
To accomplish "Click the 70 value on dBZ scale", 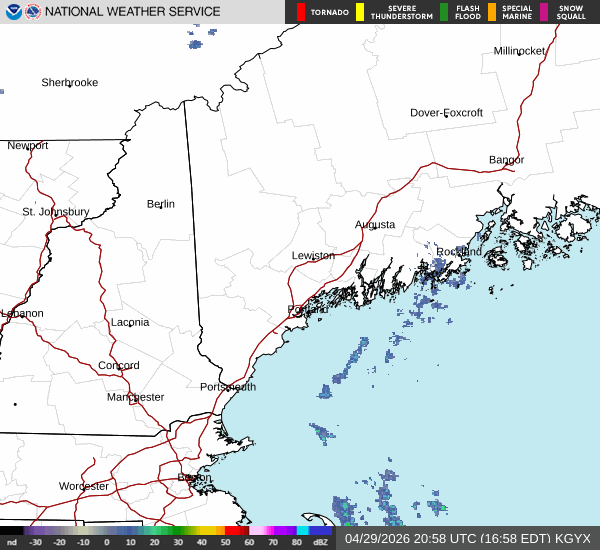I will coord(273,542).
